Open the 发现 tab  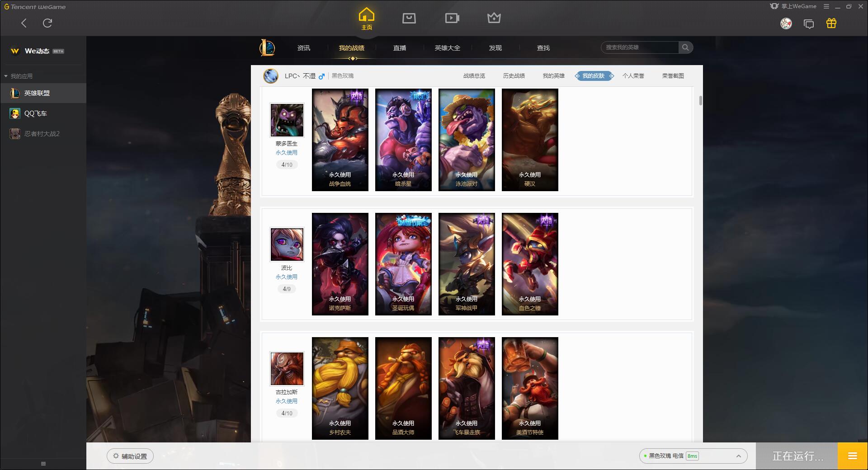(495, 48)
